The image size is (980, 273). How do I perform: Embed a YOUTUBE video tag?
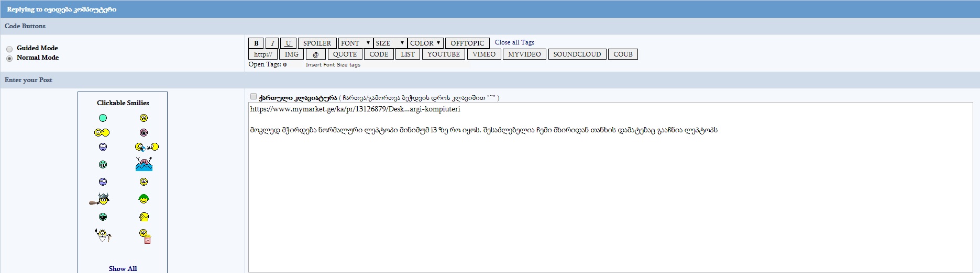443,54
